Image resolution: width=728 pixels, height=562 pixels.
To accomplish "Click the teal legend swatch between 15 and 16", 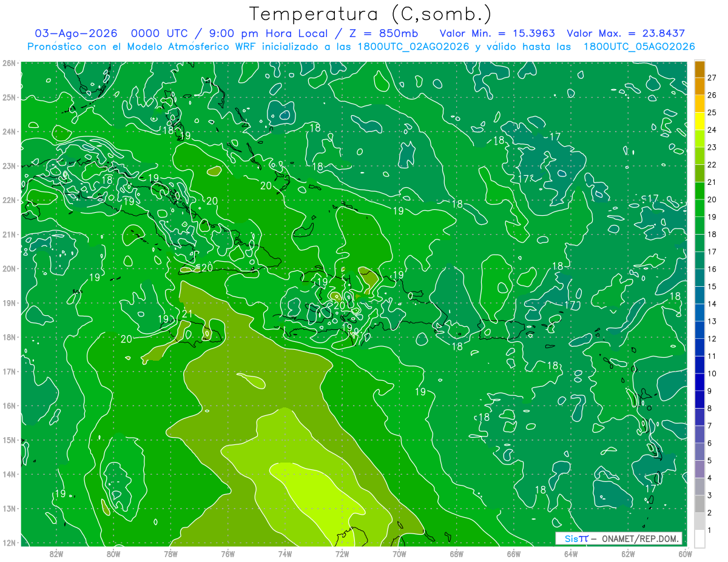I will click(x=699, y=278).
